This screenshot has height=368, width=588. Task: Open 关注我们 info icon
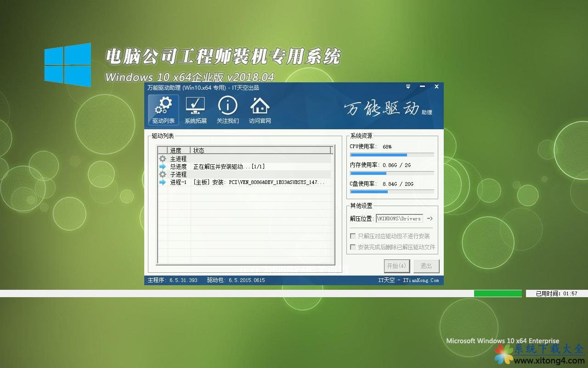click(228, 110)
